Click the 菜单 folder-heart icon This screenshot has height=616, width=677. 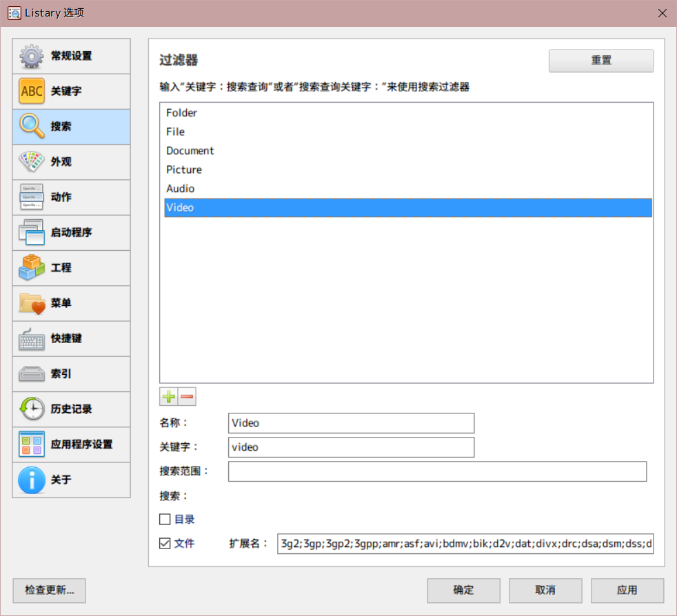pos(32,303)
